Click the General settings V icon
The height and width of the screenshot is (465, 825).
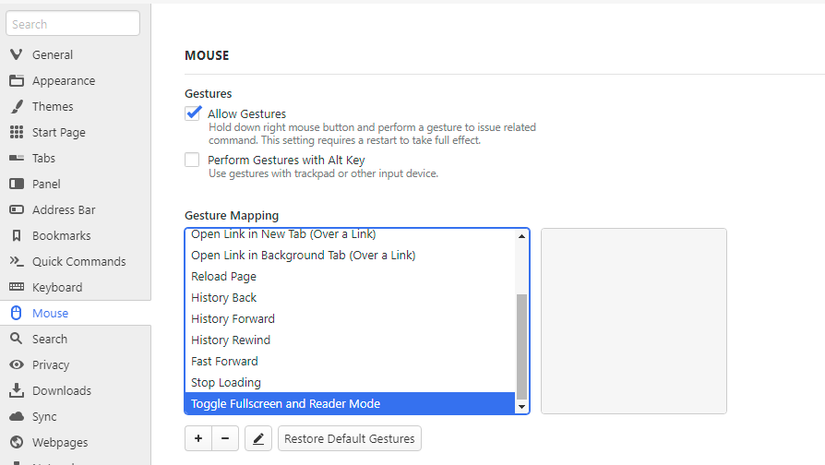click(x=16, y=54)
